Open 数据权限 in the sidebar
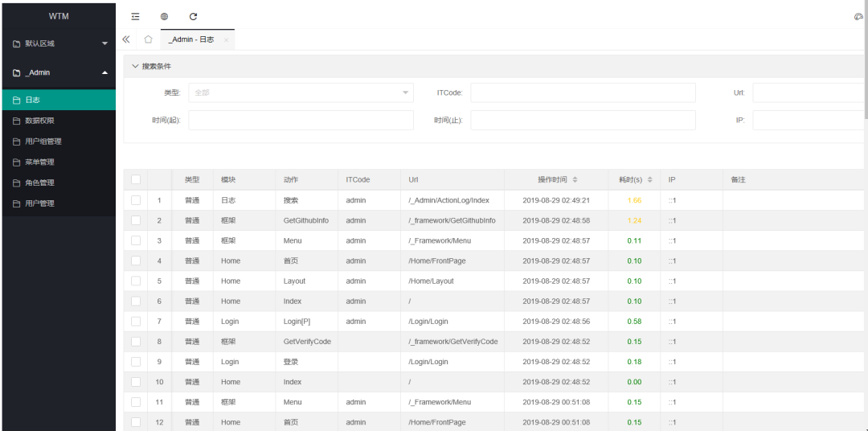The height and width of the screenshot is (431, 868). (59, 121)
